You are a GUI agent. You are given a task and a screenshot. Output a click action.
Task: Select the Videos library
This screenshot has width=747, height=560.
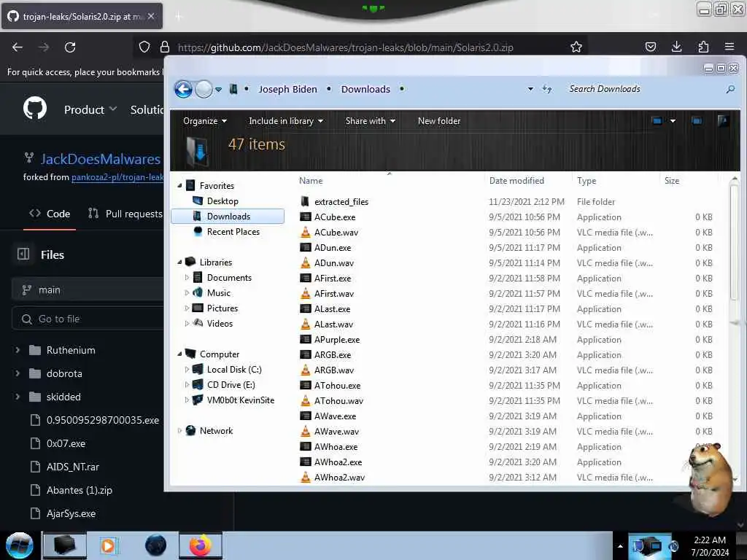220,323
